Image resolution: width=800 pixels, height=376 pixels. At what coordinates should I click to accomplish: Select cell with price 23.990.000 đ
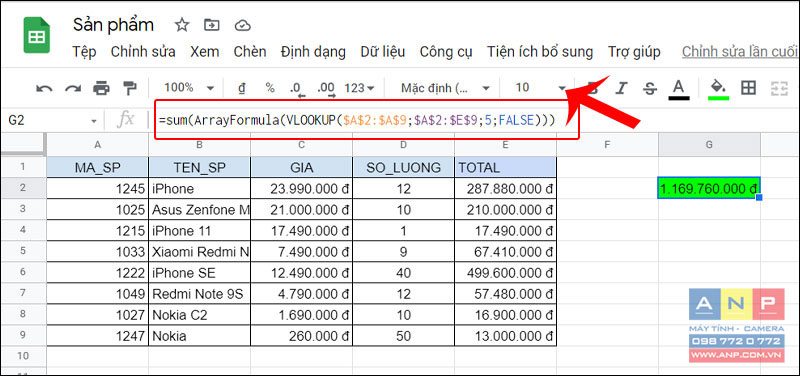(x=302, y=189)
